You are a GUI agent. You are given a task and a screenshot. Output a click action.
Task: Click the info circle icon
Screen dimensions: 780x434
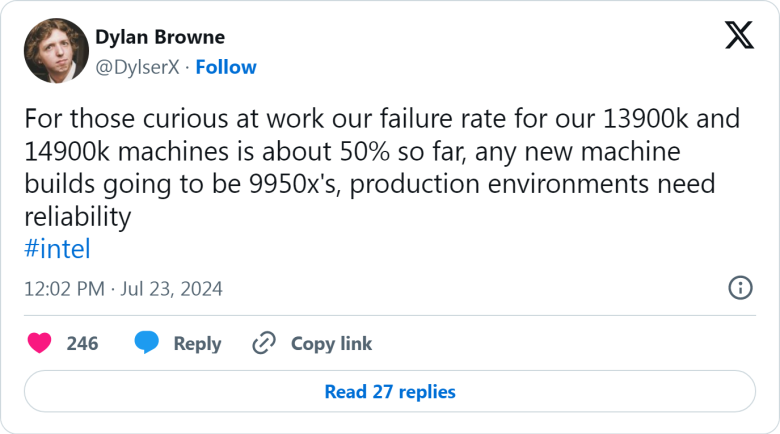(x=740, y=288)
